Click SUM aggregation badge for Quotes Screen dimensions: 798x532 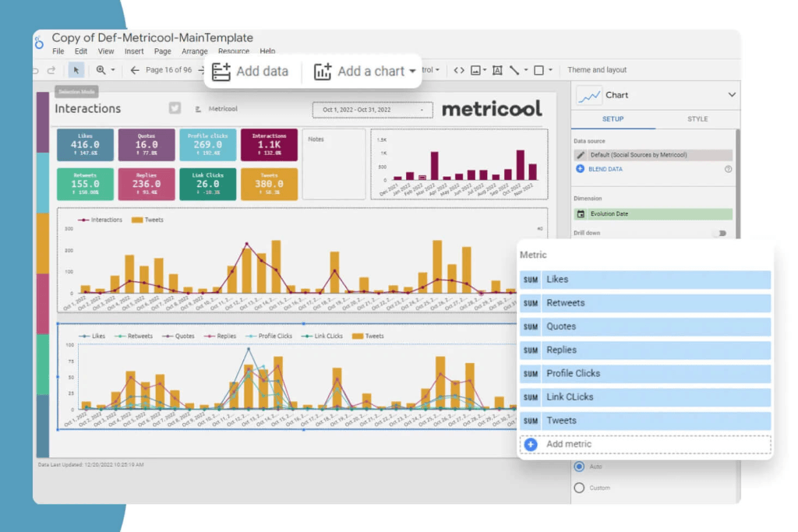tap(531, 326)
